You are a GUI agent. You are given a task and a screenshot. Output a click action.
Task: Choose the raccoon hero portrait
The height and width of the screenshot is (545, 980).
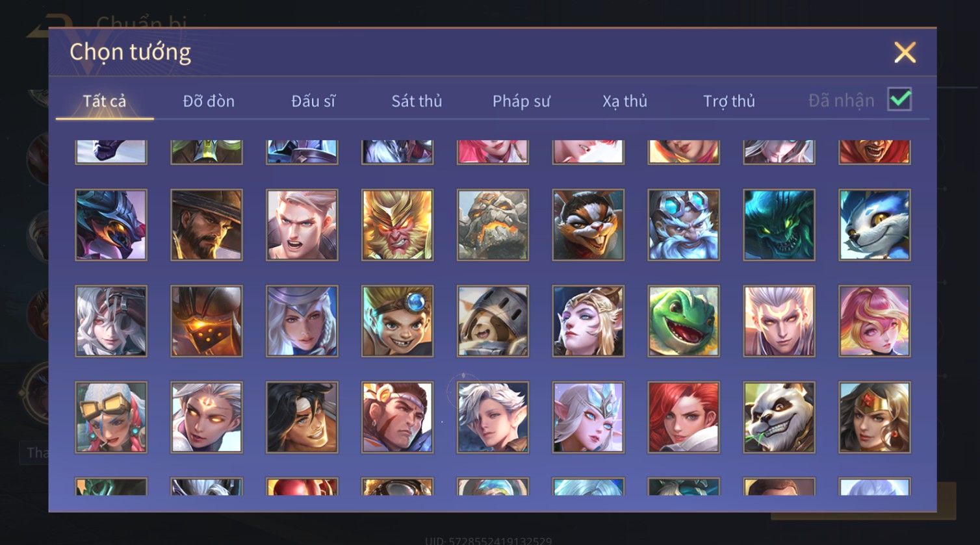coord(588,225)
